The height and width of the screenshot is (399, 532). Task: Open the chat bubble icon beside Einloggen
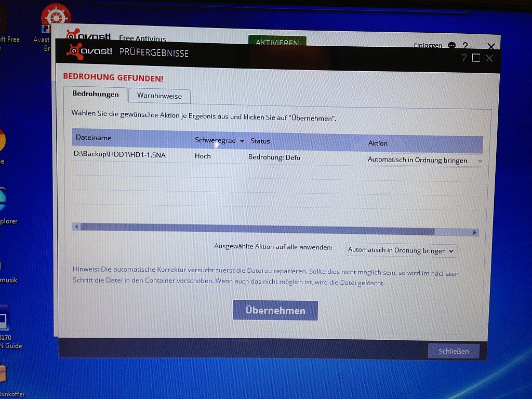pyautogui.click(x=451, y=46)
